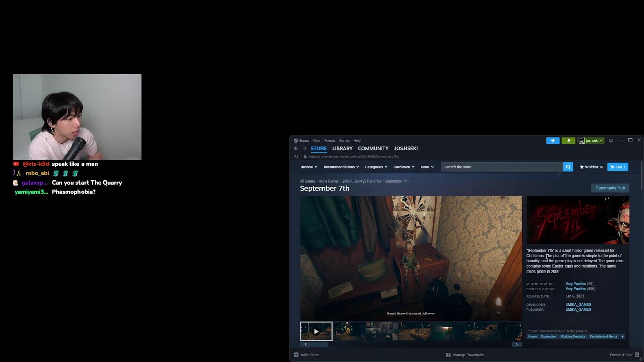Click the EMIKA_GAMES developer link
This screenshot has width=644, height=362.
[578, 304]
